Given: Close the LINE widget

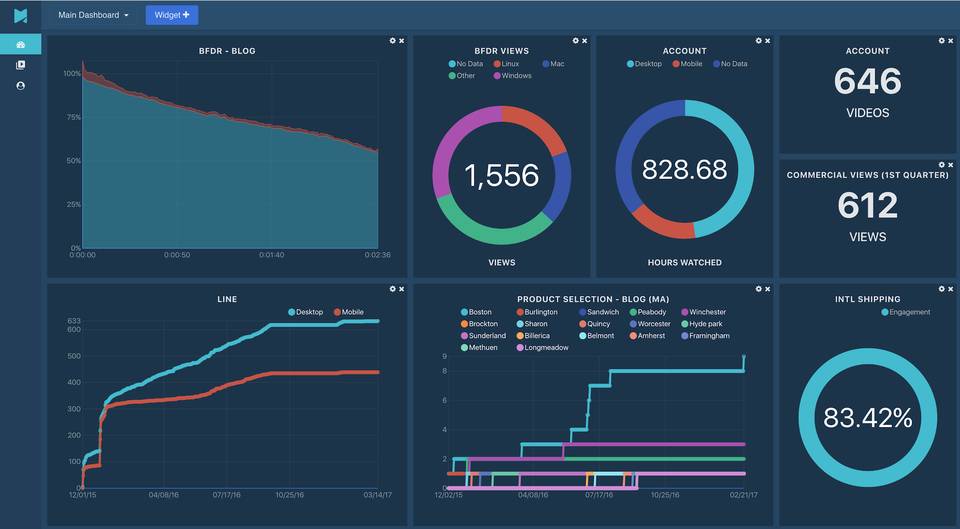Looking at the screenshot, I should click(402, 289).
